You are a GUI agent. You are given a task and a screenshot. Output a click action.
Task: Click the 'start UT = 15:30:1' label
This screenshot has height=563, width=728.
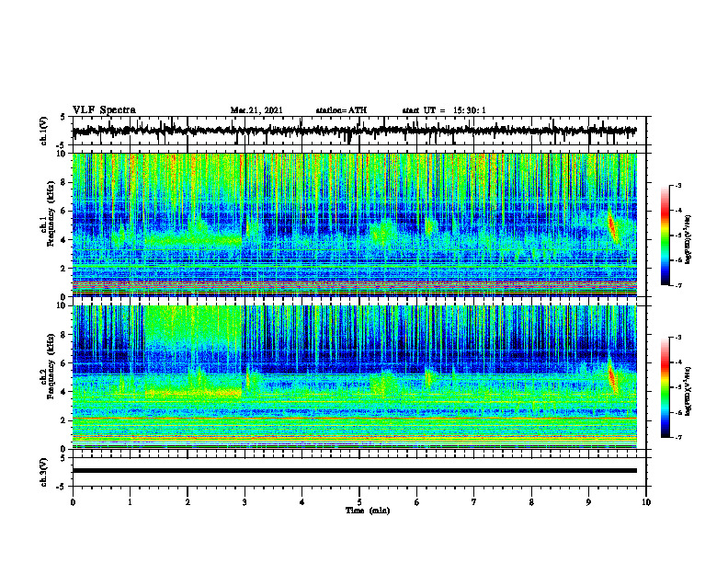point(444,110)
